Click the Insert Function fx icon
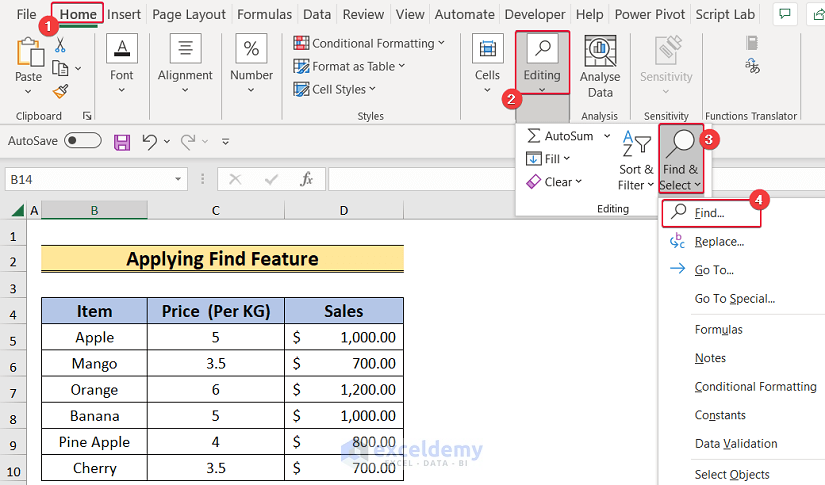This screenshot has width=825, height=485. (x=307, y=180)
